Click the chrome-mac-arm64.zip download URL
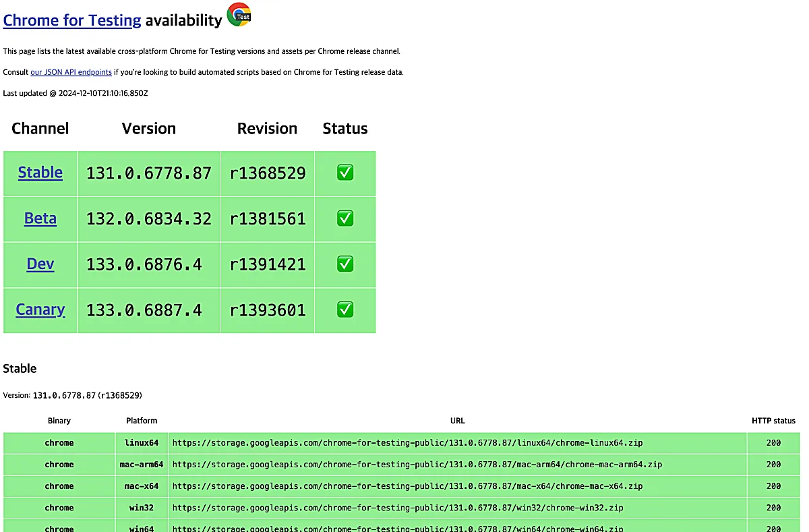The image size is (809, 532). point(417,465)
